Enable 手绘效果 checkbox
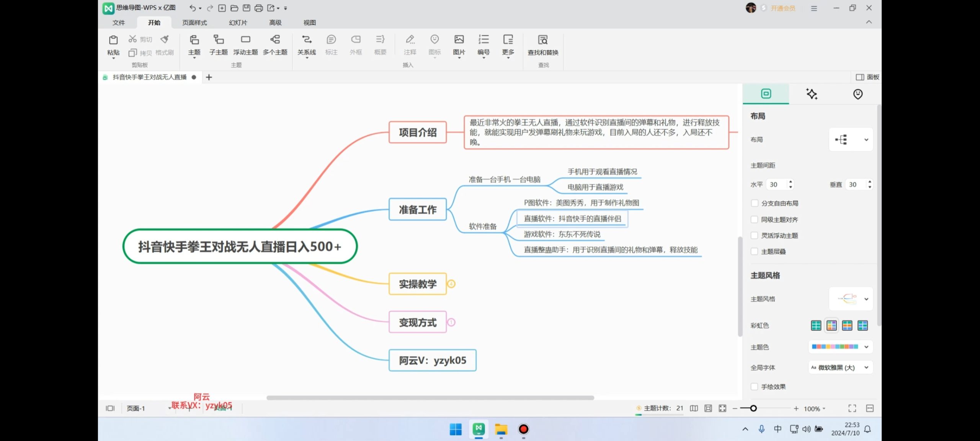980x441 pixels. (755, 387)
